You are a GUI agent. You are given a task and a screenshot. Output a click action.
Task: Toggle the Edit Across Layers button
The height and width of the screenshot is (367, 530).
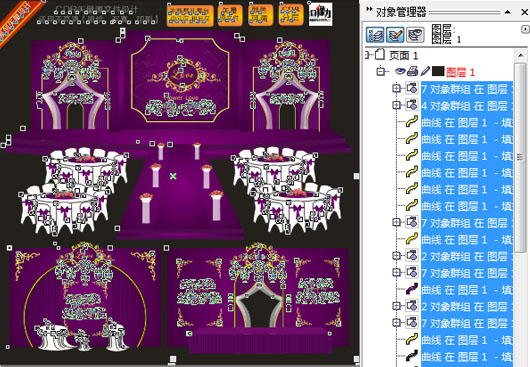[x=395, y=35]
